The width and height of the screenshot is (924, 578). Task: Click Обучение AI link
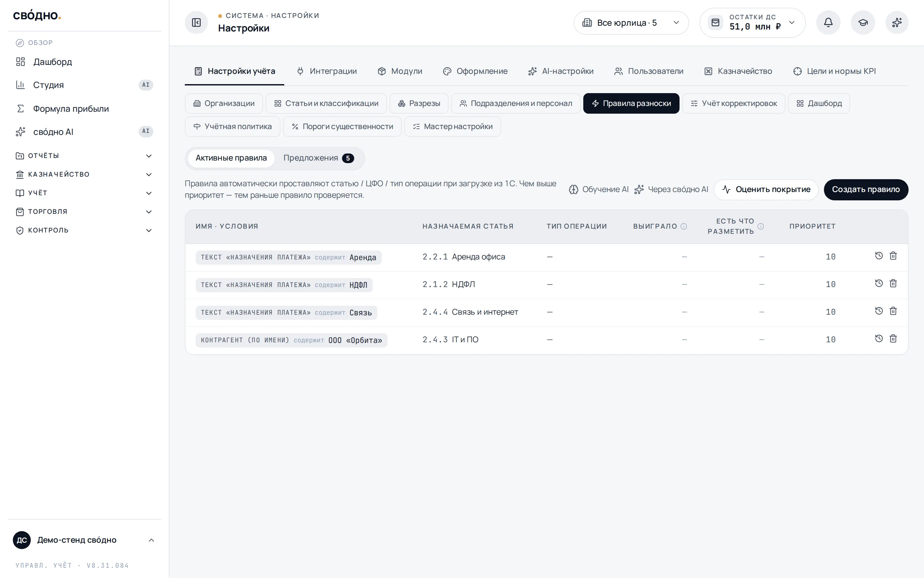[599, 189]
